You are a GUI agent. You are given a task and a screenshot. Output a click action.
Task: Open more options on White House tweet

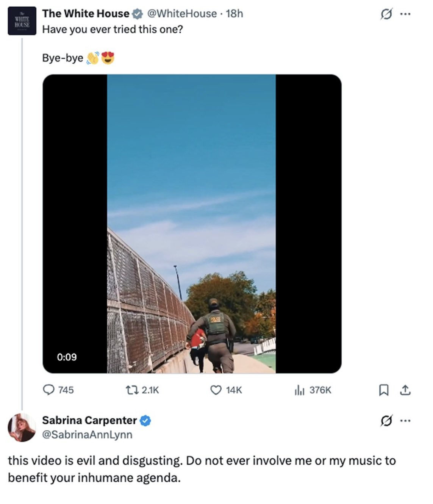[x=405, y=15]
